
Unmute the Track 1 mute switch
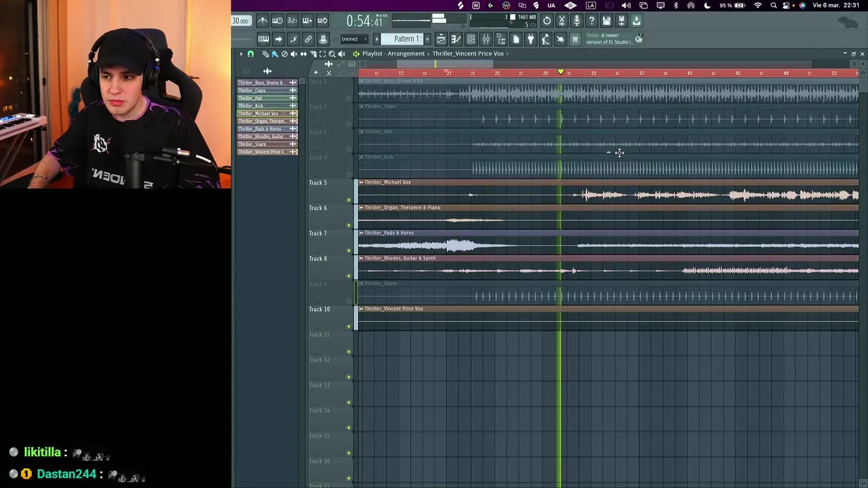point(349,99)
